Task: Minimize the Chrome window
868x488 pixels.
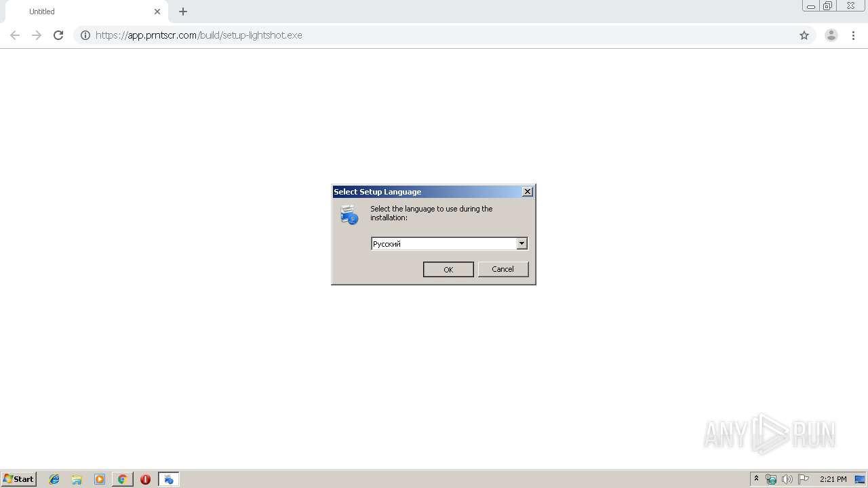Action: click(x=810, y=6)
